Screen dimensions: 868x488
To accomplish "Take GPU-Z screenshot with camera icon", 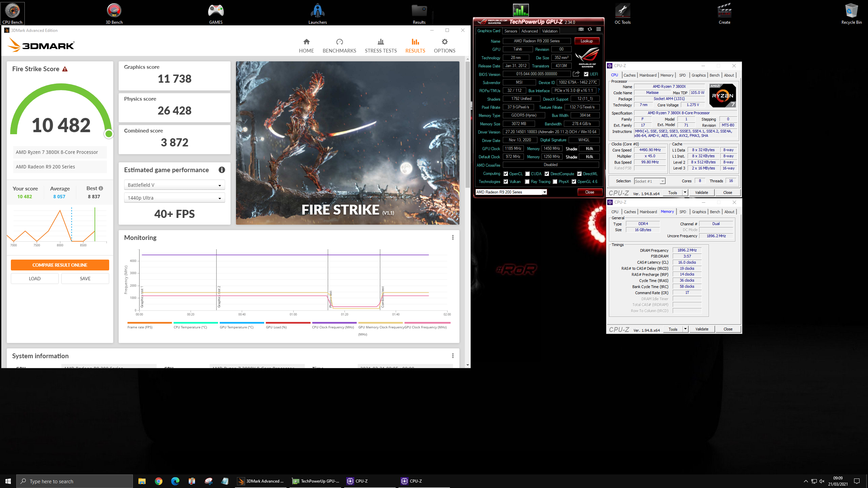I will coord(581,29).
